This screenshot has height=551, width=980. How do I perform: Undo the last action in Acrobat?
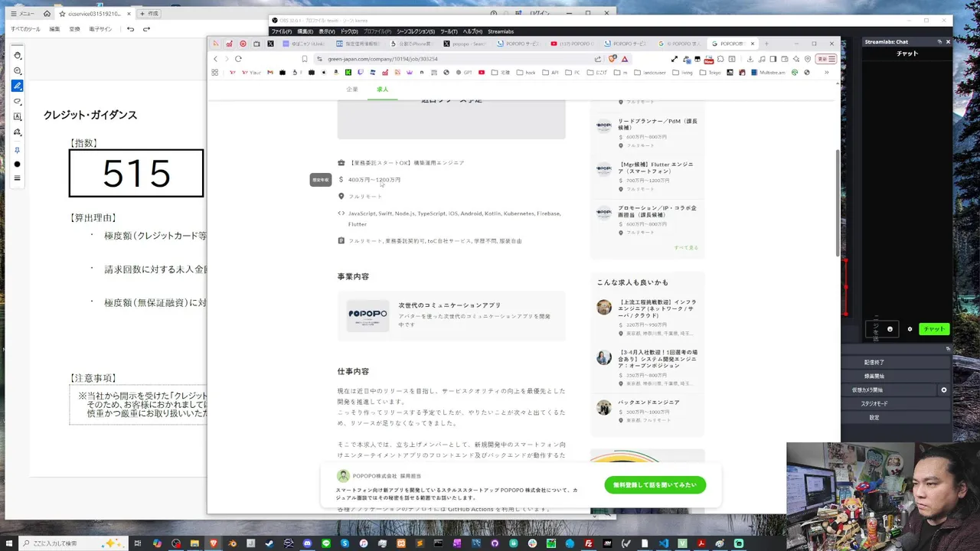130,29
